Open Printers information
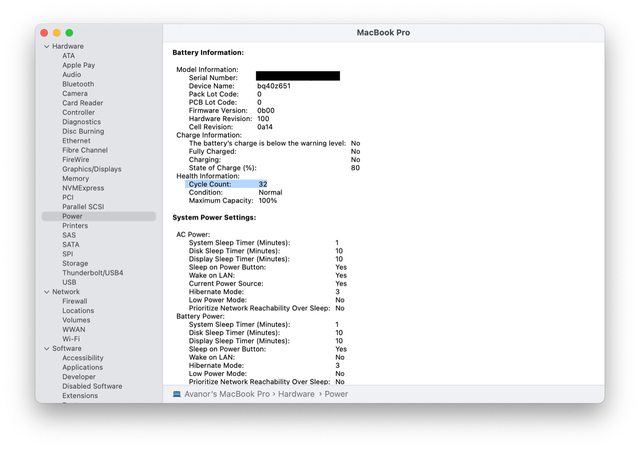The width and height of the screenshot is (640, 450). pyautogui.click(x=75, y=225)
